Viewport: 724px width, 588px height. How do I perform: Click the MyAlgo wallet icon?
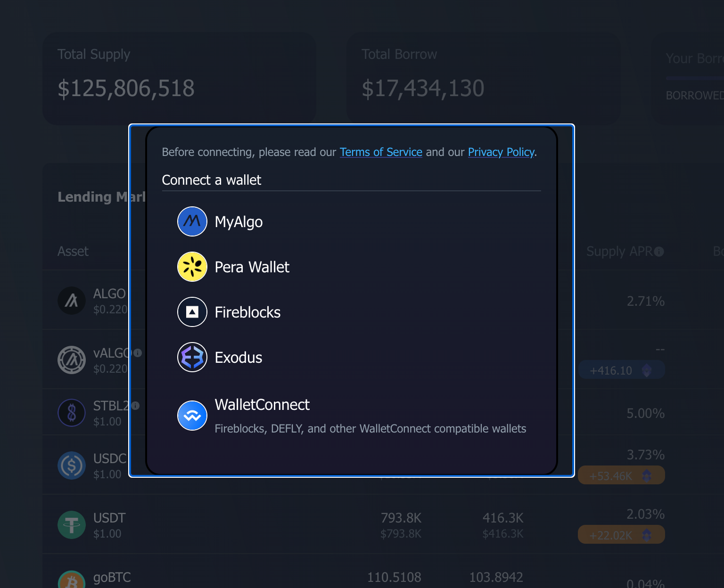click(x=192, y=221)
